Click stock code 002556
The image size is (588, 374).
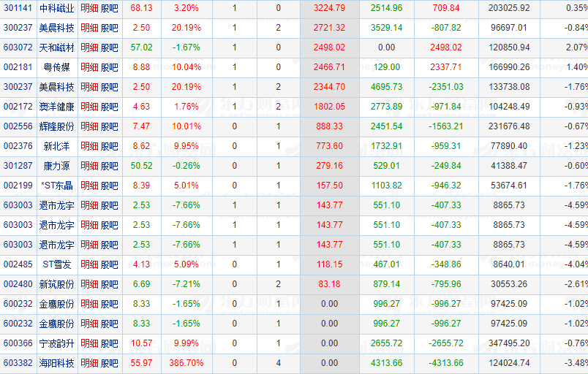pos(18,126)
